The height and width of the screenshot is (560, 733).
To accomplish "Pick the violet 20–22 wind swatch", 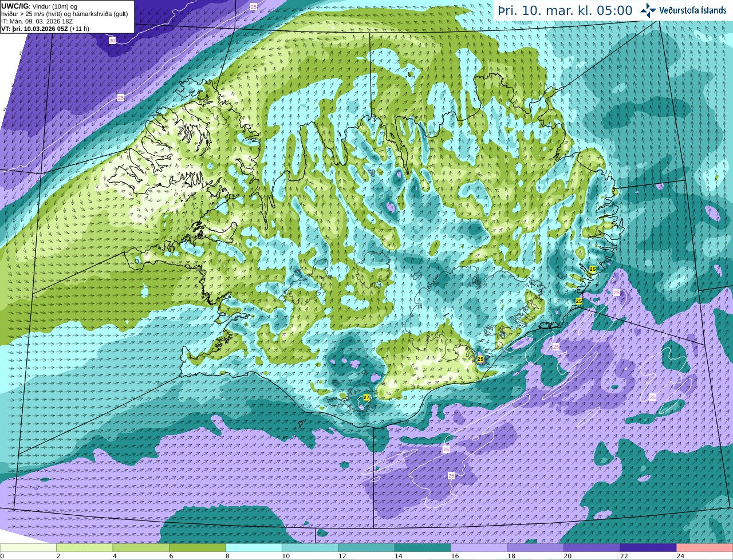I will [592, 548].
